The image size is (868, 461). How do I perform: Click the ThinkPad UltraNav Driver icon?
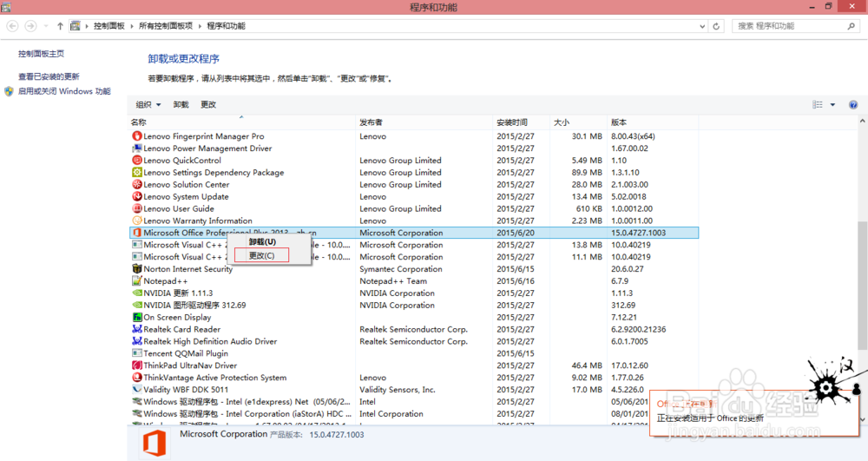pos(137,366)
